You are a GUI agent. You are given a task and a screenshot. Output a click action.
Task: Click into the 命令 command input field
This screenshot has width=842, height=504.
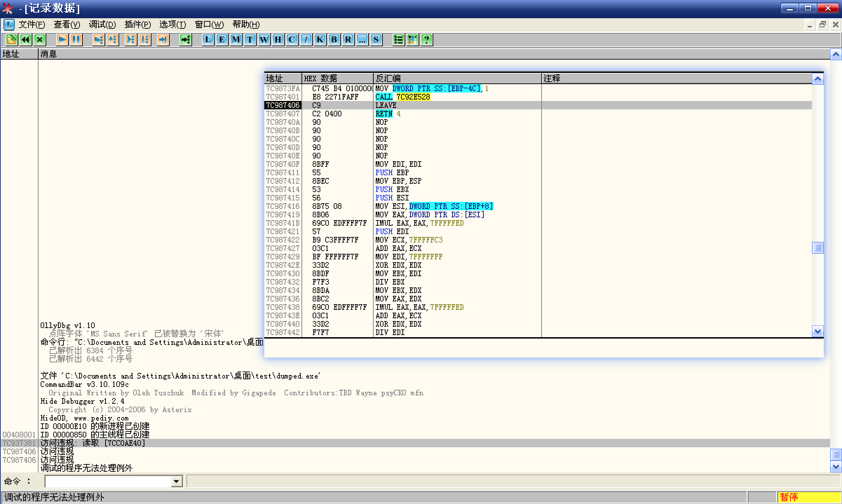coord(108,482)
